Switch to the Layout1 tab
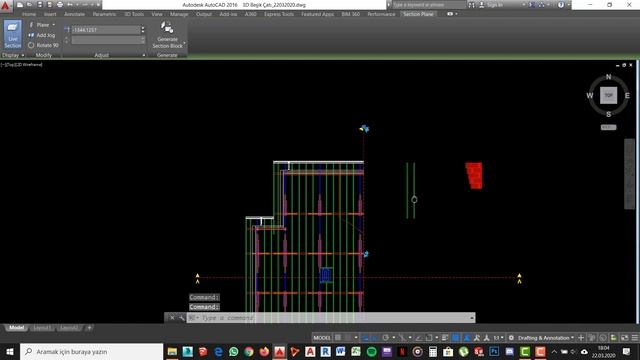Image resolution: width=640 pixels, height=360 pixels. click(x=42, y=328)
